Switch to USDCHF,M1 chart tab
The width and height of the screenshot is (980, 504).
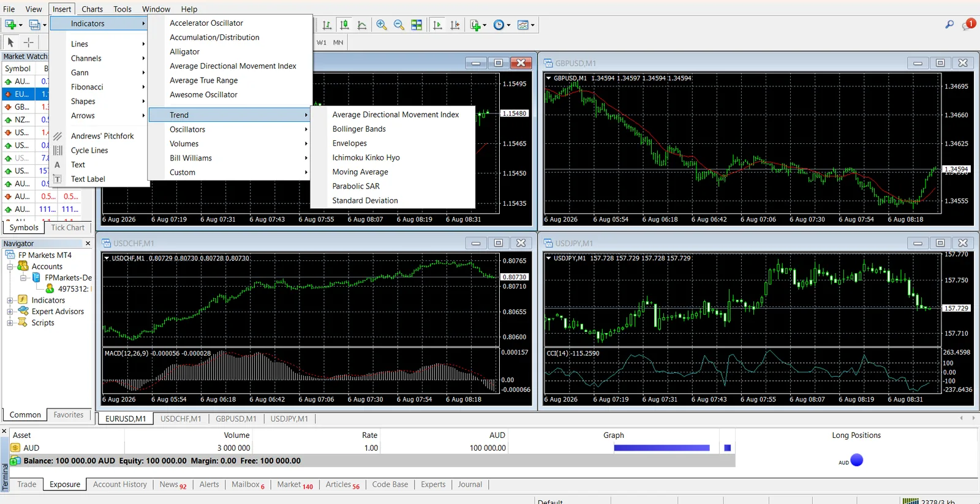[x=181, y=419]
